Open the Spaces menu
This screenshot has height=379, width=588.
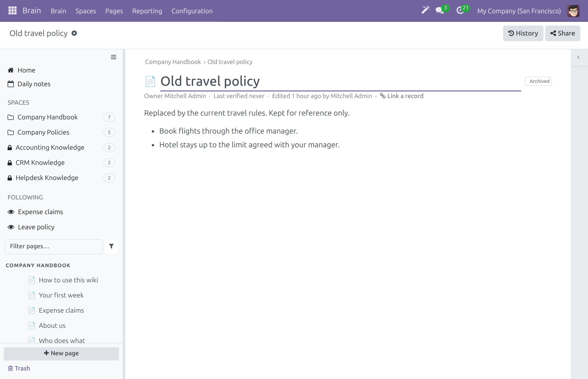pyautogui.click(x=86, y=11)
